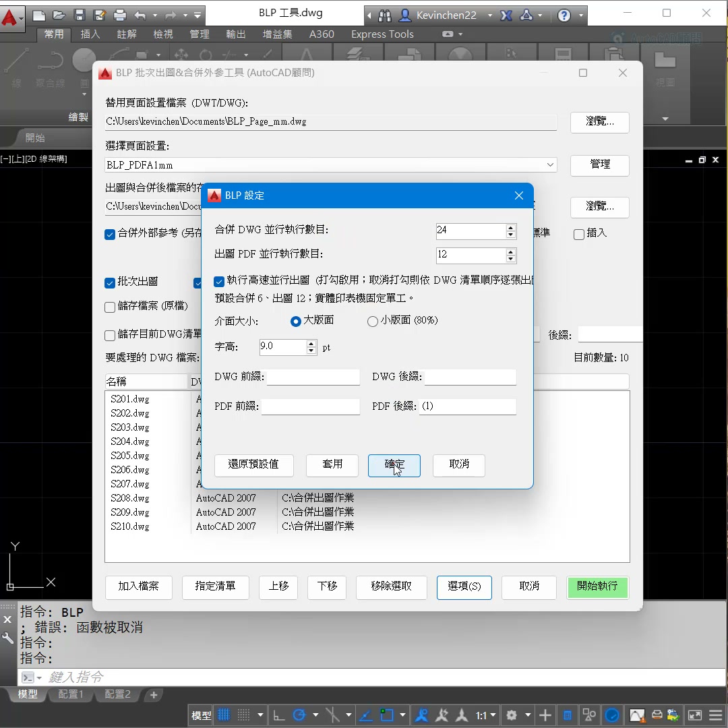Image resolution: width=728 pixels, height=728 pixels.
Task: Enable the 插入 checkbox
Action: coord(579,235)
